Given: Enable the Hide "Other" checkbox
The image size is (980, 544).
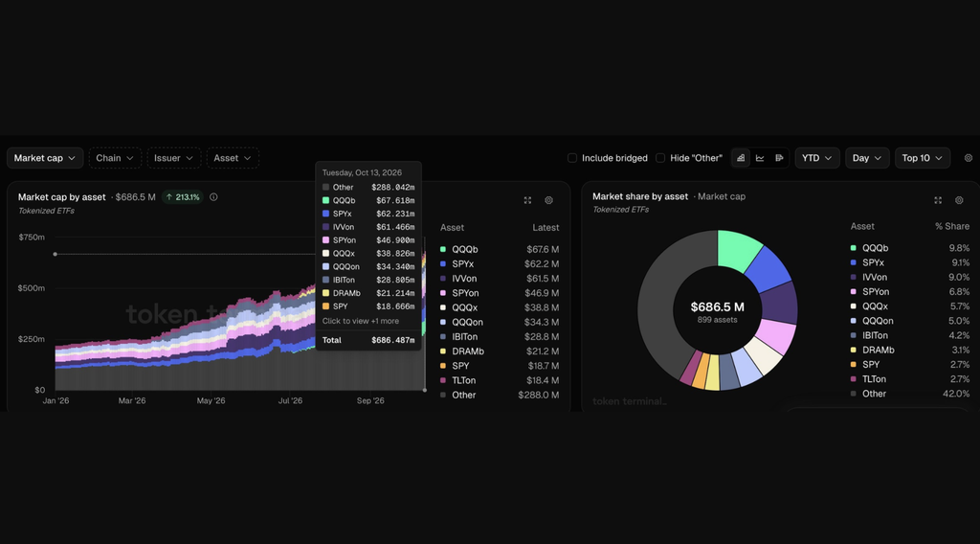Looking at the screenshot, I should (x=660, y=158).
